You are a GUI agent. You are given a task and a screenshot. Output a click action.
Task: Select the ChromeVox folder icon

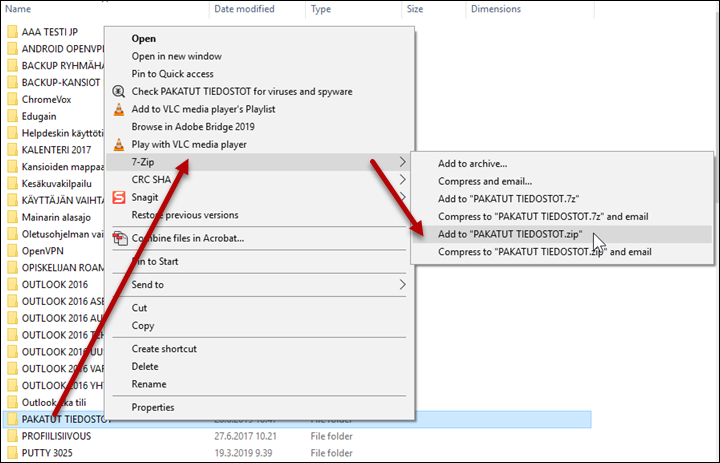12,100
